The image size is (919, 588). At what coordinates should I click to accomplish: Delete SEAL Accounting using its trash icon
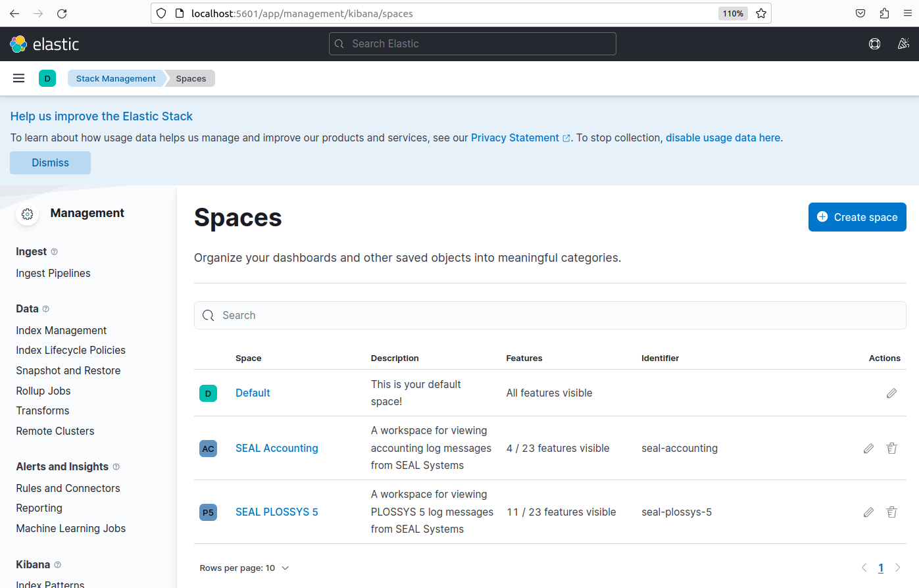(x=891, y=448)
